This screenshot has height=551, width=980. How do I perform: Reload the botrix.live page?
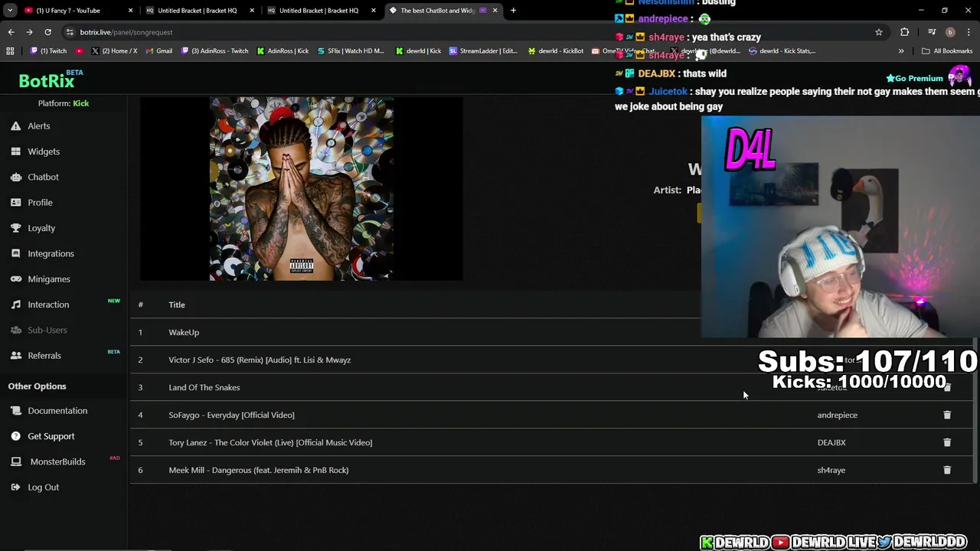pos(47,32)
